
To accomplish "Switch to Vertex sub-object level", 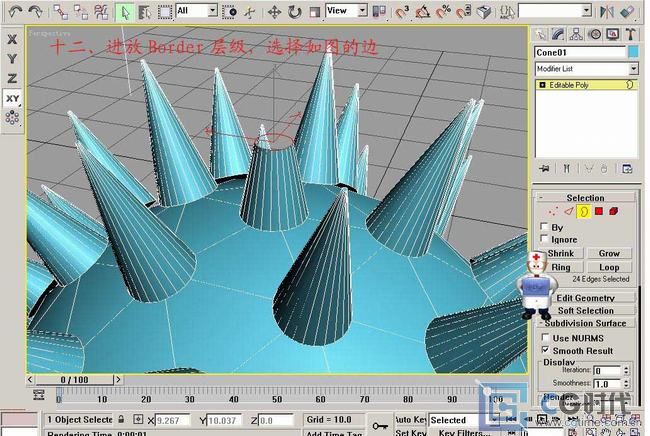I will pyautogui.click(x=553, y=212).
